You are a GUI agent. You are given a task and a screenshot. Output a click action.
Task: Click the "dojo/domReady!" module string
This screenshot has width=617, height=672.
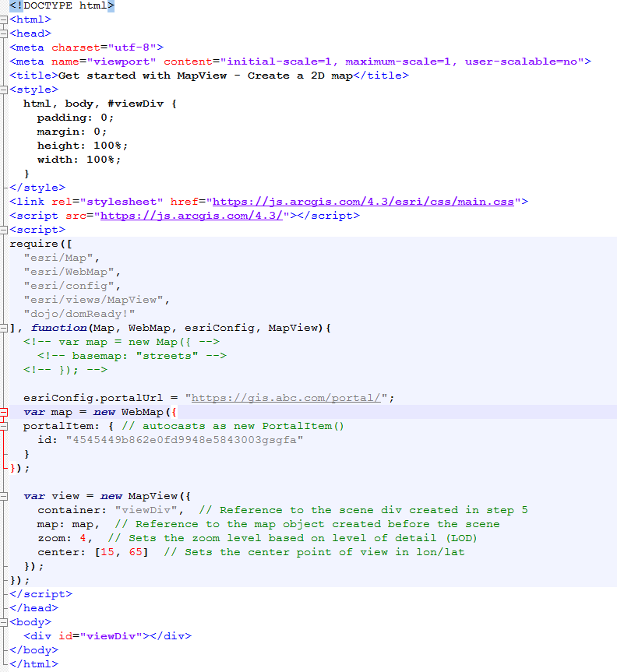click(x=79, y=314)
